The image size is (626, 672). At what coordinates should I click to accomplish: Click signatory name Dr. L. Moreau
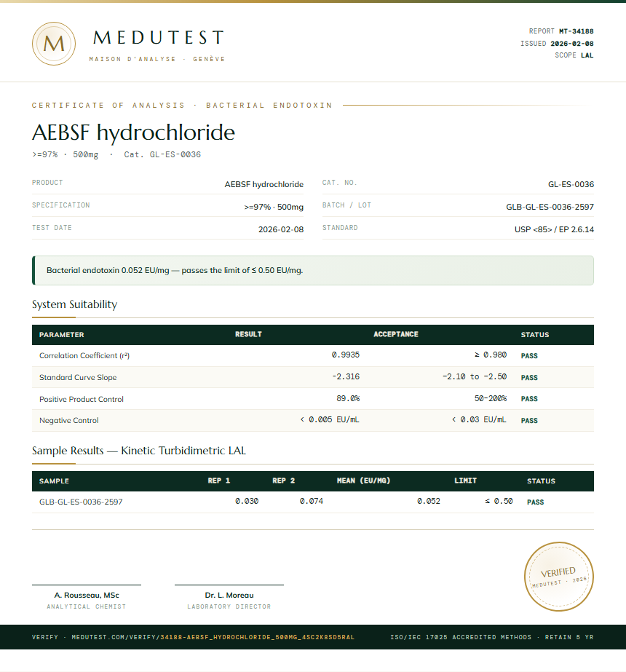tap(229, 596)
